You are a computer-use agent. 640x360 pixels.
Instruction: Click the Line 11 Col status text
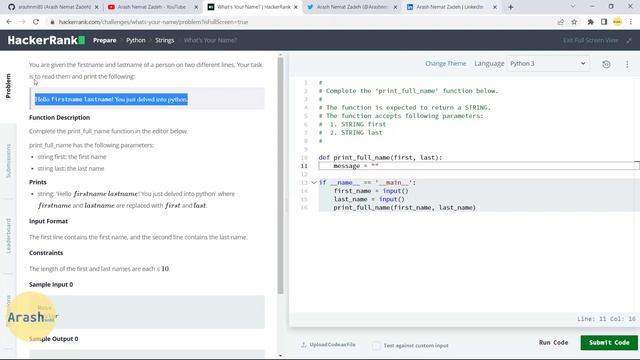click(607, 319)
